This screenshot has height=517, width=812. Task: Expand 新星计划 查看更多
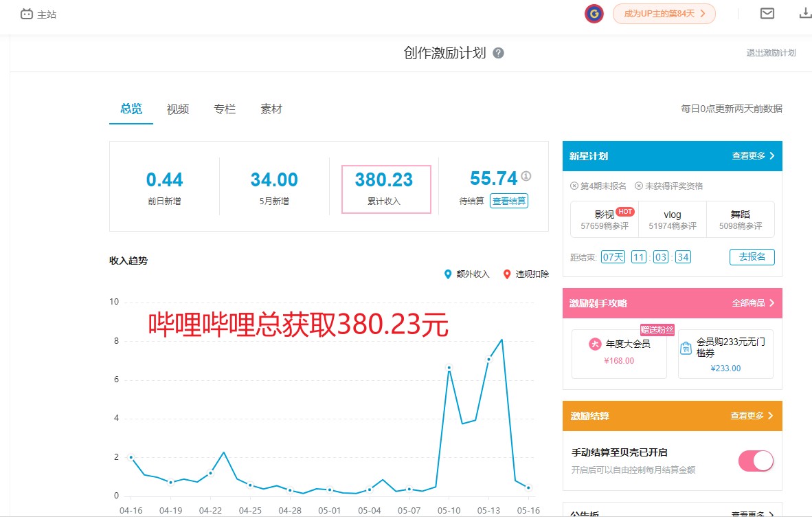[753, 156]
